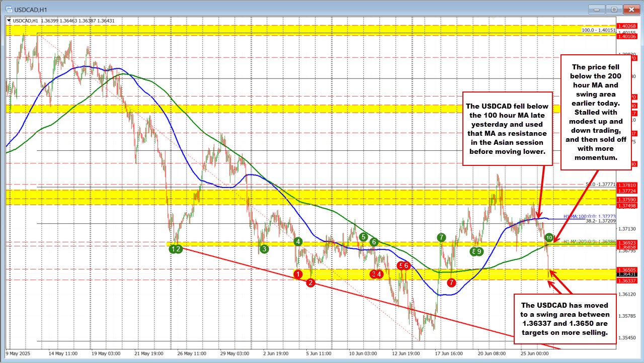The width and height of the screenshot is (644, 363).
Task: Click the 1.40268 red price label
Action: coord(630,27)
